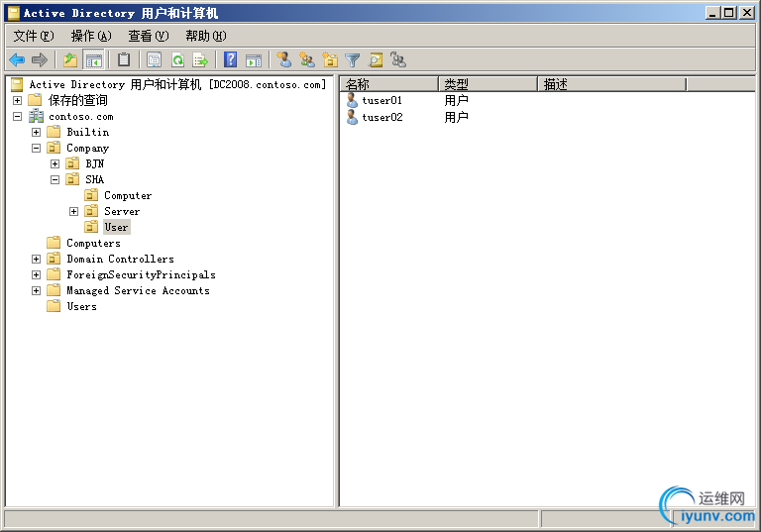761x532 pixels.
Task: Expand the Managed Service Accounts node
Action: 36,290
